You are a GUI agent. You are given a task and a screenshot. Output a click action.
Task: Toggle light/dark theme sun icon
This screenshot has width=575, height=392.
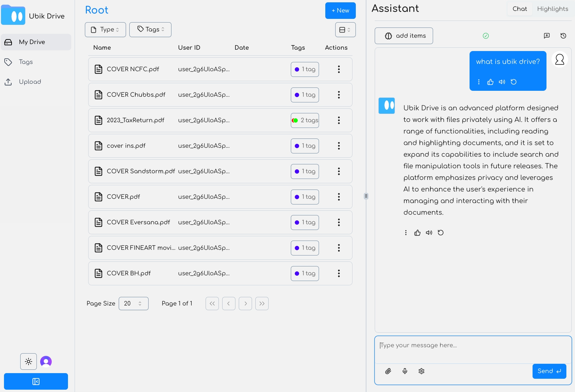coord(29,362)
